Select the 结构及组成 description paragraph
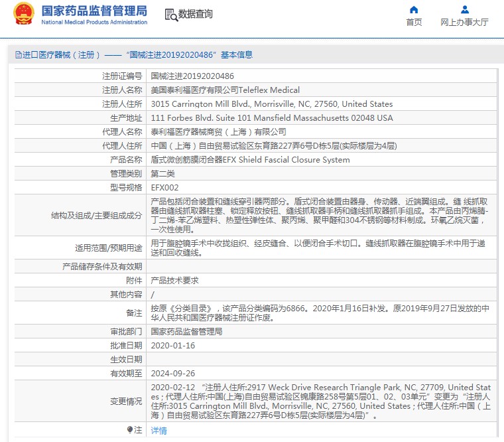The image size is (504, 442). pyautogui.click(x=320, y=216)
